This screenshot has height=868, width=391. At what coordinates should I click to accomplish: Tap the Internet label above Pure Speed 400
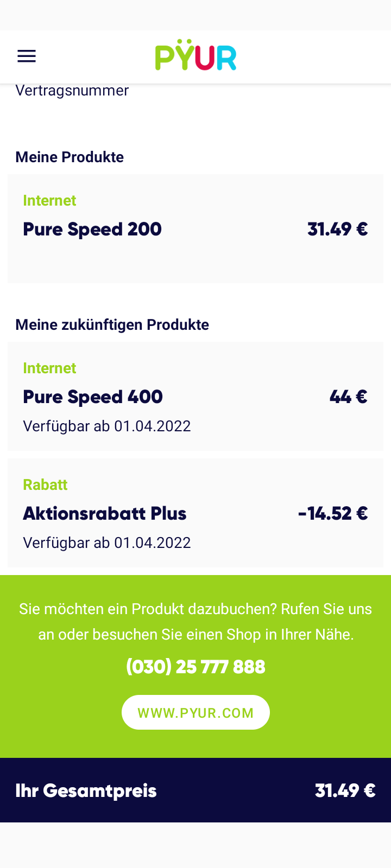(x=49, y=368)
